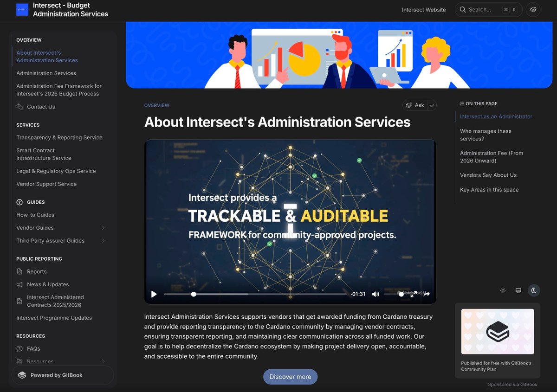Click the Powered by GitBook button
The width and height of the screenshot is (557, 392).
point(63,375)
